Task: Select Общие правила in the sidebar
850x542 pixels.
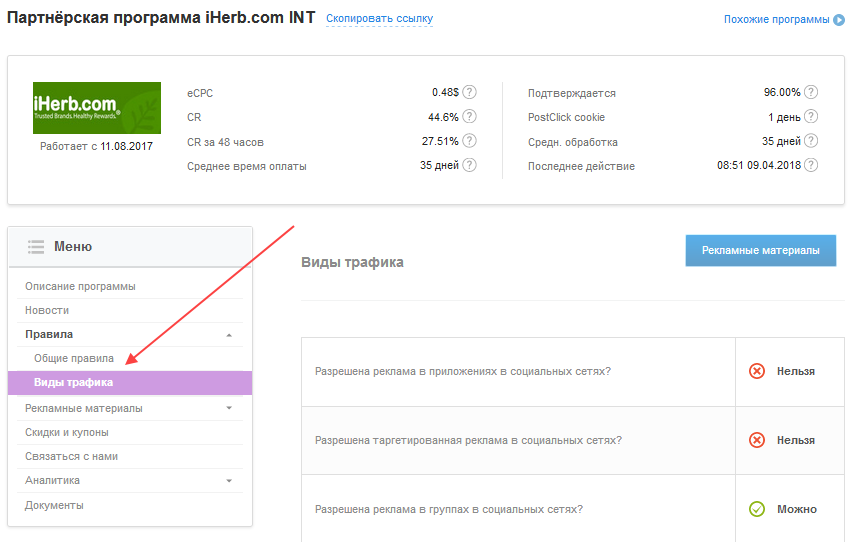Action: [x=74, y=358]
